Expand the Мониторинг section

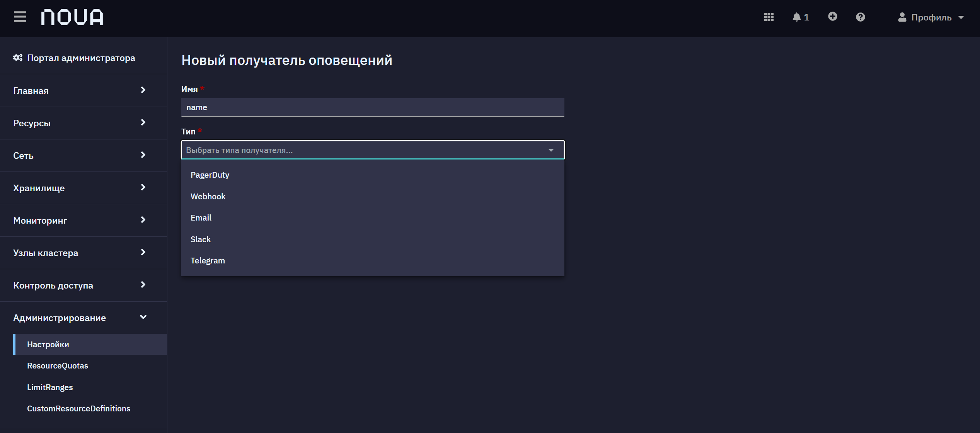tap(84, 220)
